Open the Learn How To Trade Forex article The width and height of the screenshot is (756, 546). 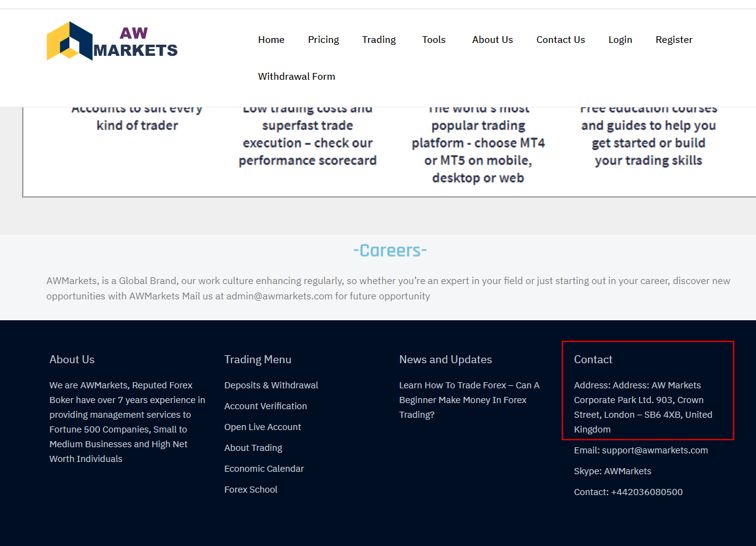coord(469,400)
